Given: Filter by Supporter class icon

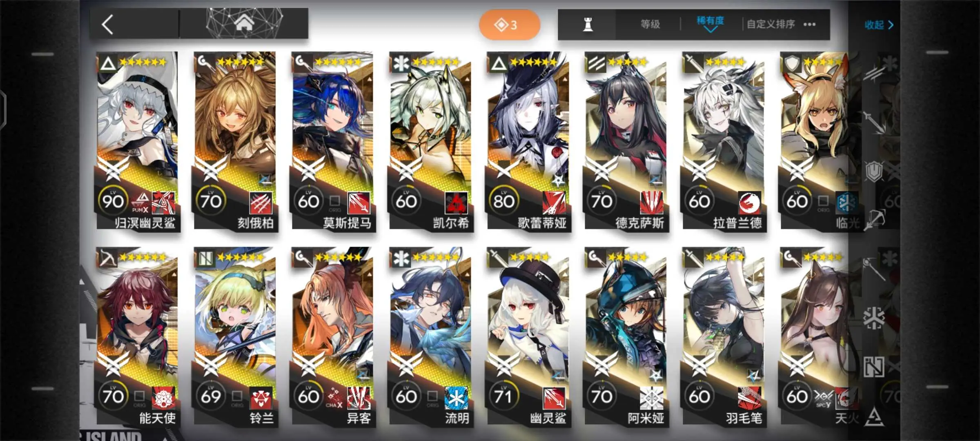Looking at the screenshot, I should click(x=874, y=367).
